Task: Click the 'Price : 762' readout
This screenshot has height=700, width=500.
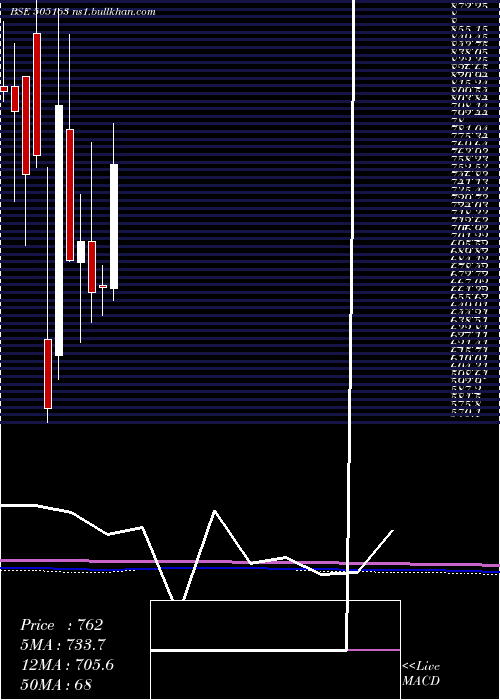Action: coord(62,625)
